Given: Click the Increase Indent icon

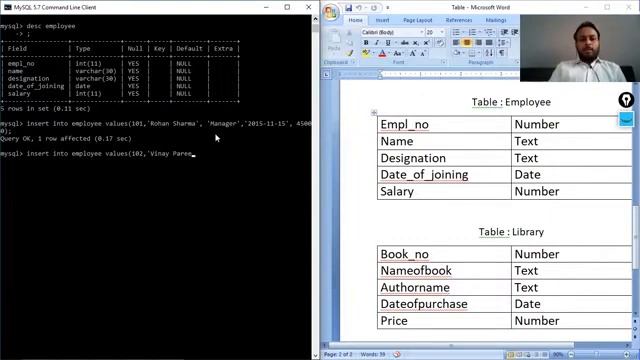Looking at the screenshot, I should point(515,32).
